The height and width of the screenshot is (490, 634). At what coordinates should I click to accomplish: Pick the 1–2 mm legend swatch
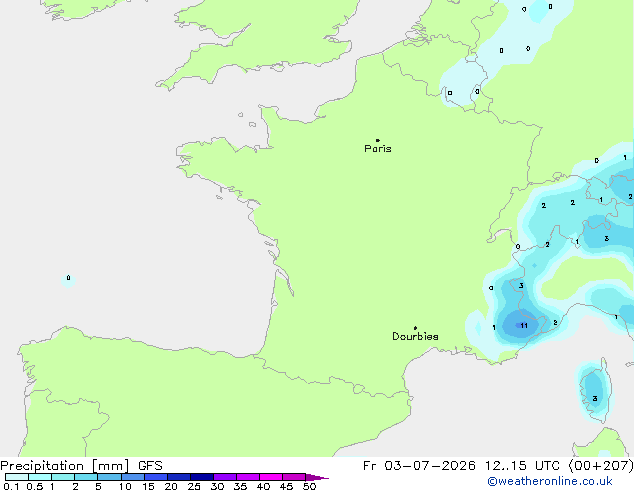tap(63, 477)
